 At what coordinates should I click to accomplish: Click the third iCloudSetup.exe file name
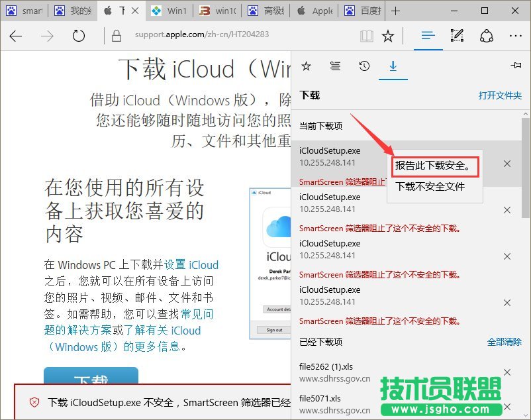pos(330,244)
